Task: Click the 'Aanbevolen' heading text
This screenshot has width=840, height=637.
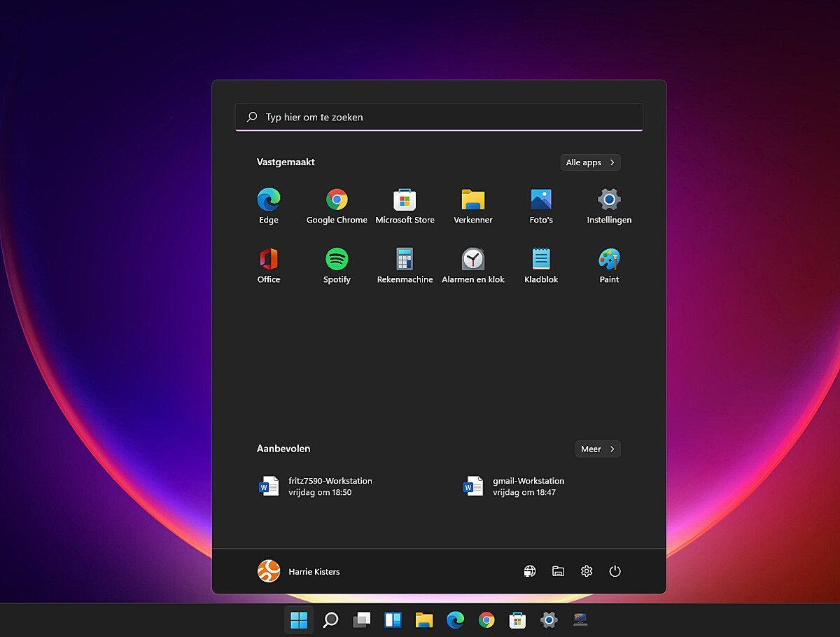Action: point(283,449)
